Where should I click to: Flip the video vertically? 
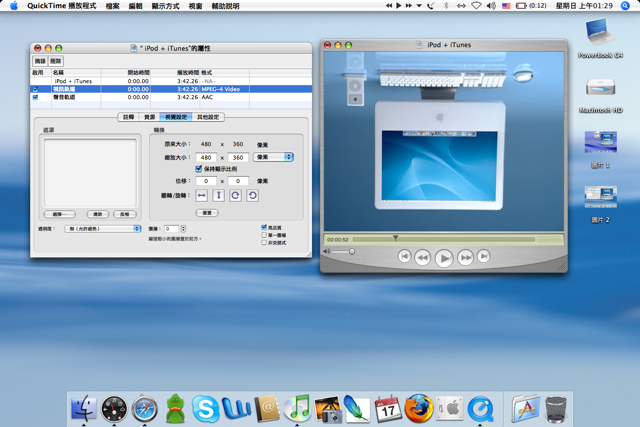point(219,196)
